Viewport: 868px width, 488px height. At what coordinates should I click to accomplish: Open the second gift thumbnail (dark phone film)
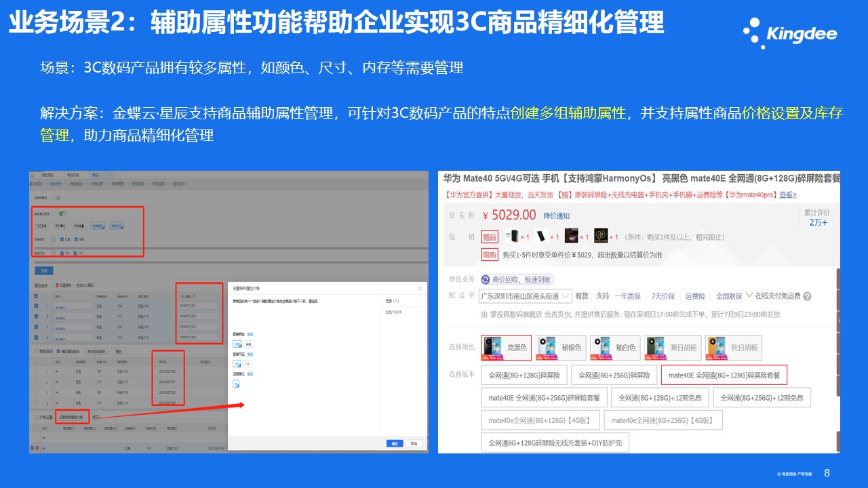540,237
